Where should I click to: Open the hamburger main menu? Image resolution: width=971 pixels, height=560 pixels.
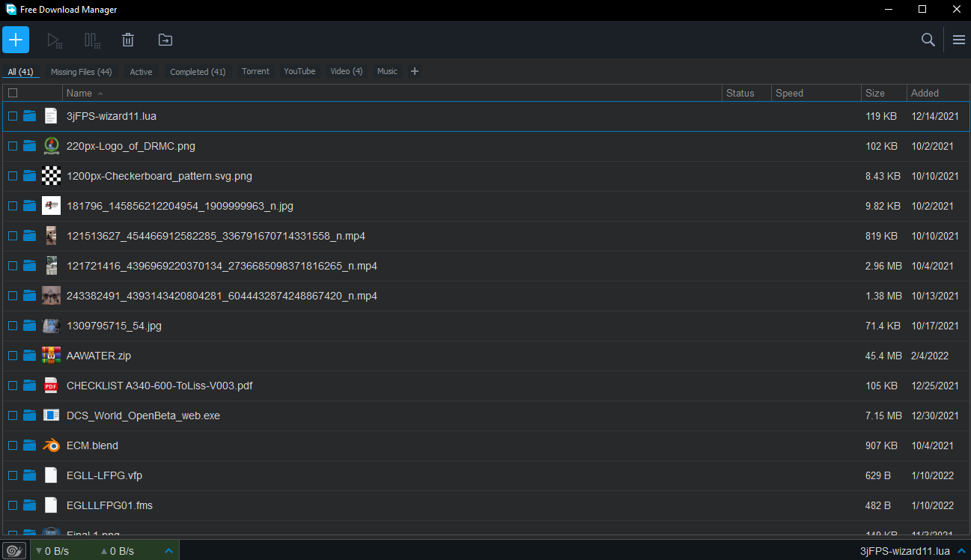coord(959,40)
